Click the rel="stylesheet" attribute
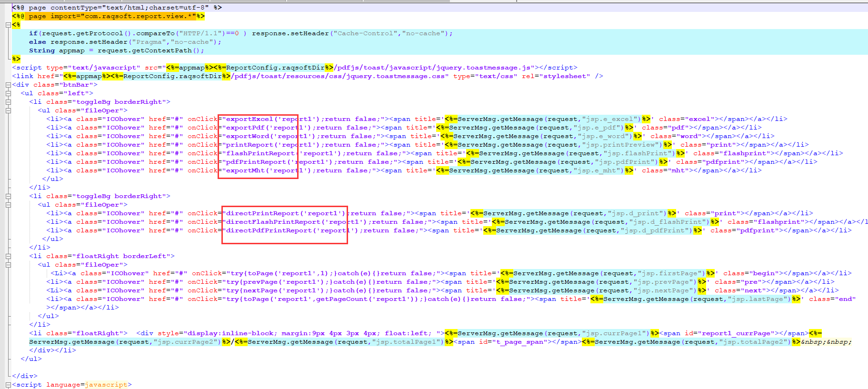Screen dimensions: 868x389 pyautogui.click(x=556, y=76)
